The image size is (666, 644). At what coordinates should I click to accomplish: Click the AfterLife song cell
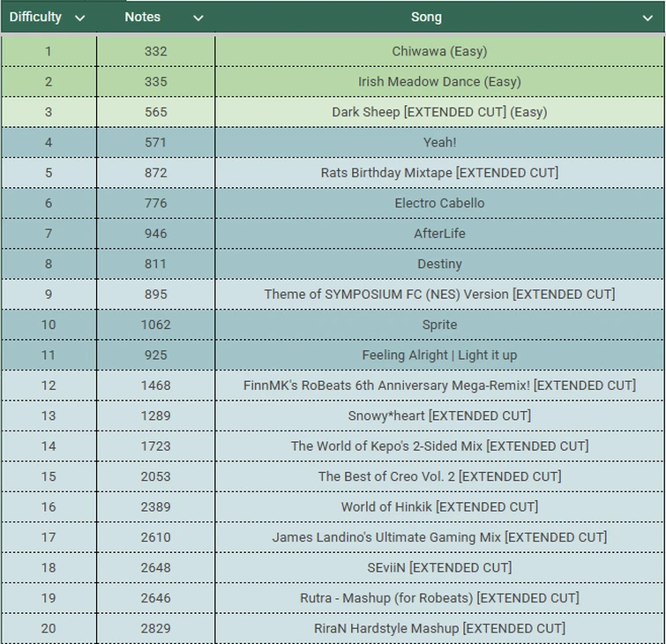(439, 234)
